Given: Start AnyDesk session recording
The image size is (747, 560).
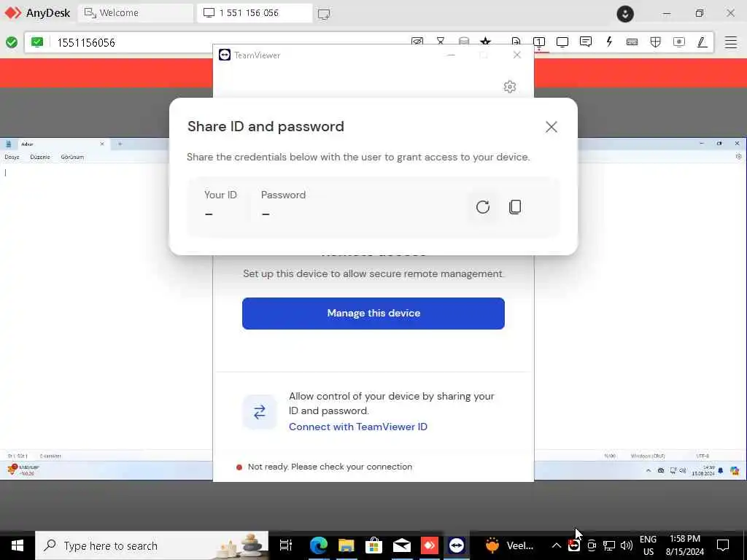Looking at the screenshot, I should pos(679,42).
